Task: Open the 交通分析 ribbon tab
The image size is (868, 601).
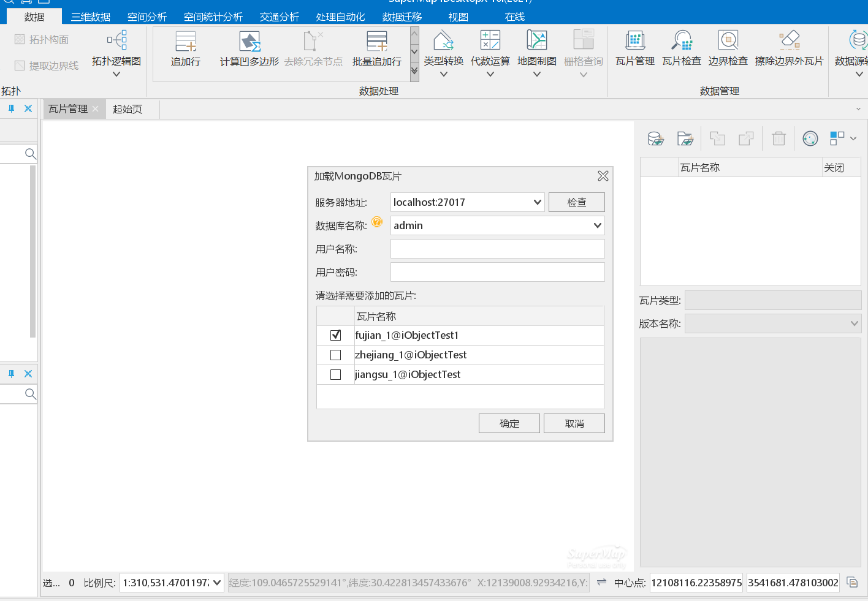Action: (x=280, y=17)
